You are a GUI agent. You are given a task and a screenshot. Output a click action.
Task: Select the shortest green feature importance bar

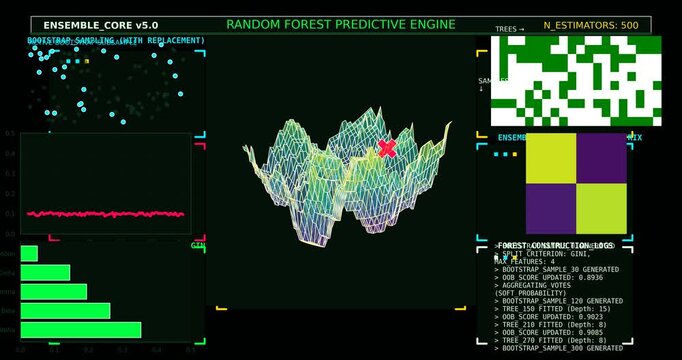click(x=29, y=253)
